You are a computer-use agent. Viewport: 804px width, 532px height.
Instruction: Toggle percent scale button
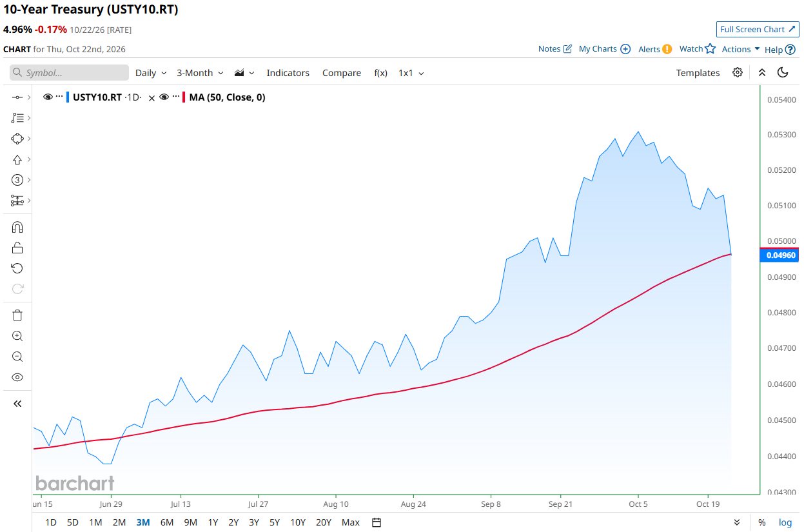click(x=762, y=522)
